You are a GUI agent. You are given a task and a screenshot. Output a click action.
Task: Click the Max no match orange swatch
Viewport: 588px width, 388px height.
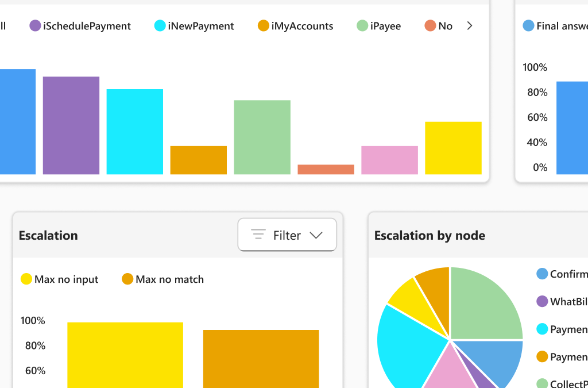127,279
